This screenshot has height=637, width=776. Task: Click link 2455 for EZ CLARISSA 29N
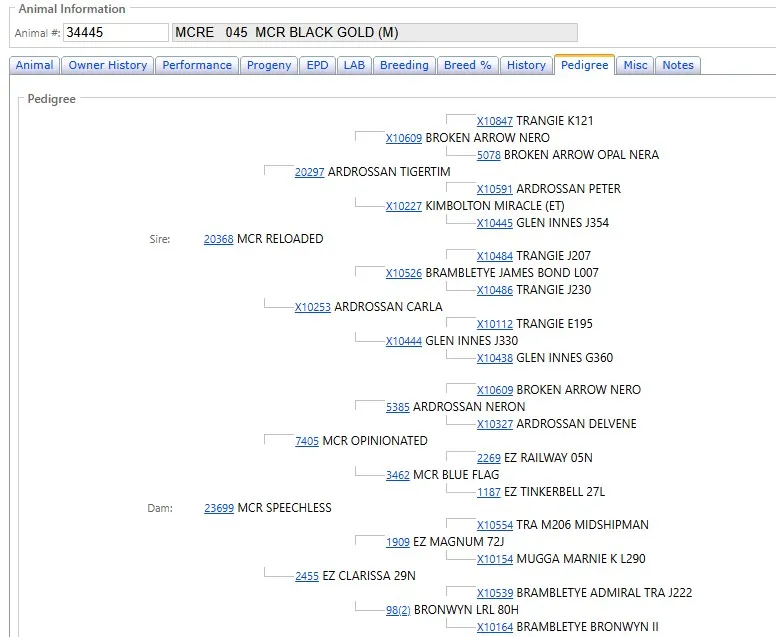pyautogui.click(x=306, y=576)
